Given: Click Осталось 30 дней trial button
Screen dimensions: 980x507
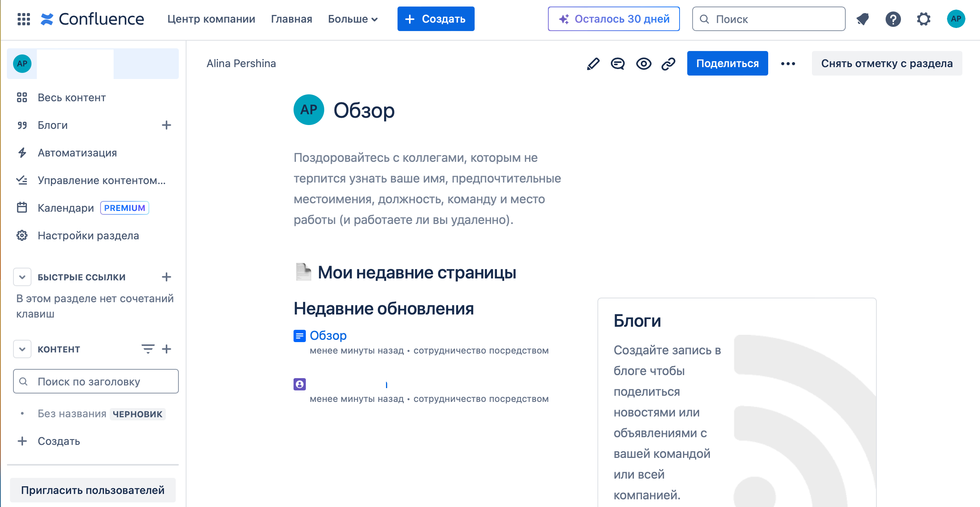Looking at the screenshot, I should pyautogui.click(x=614, y=19).
